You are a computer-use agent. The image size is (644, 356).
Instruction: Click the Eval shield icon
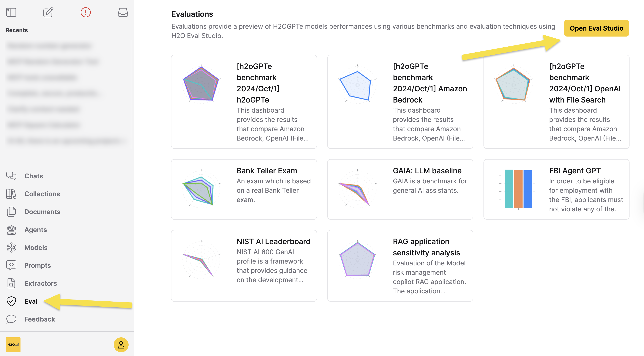point(11,301)
